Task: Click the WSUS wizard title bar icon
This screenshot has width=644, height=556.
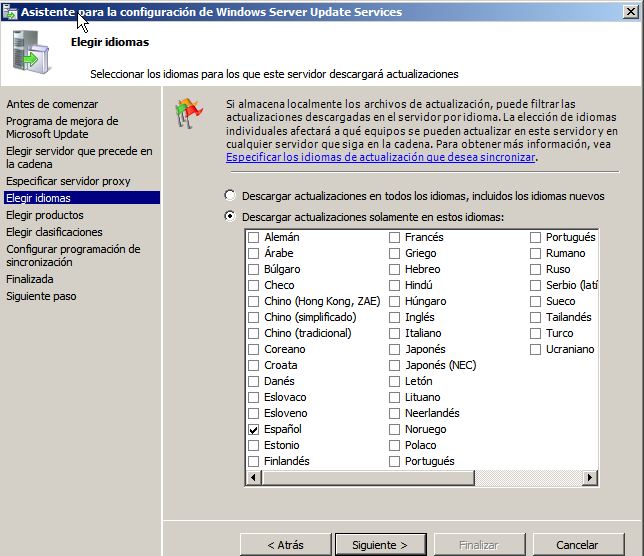Action: coord(9,11)
